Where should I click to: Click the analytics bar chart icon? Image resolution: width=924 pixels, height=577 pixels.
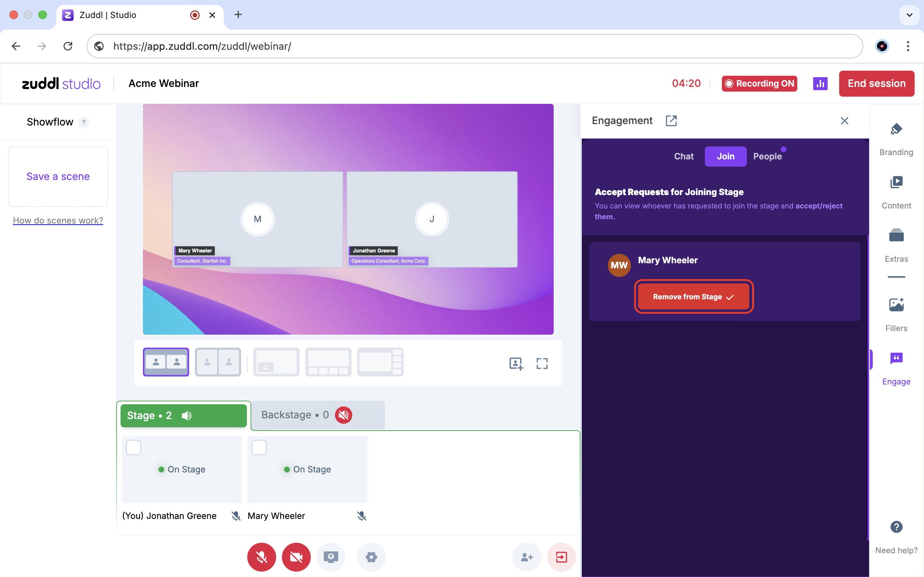pyautogui.click(x=820, y=84)
